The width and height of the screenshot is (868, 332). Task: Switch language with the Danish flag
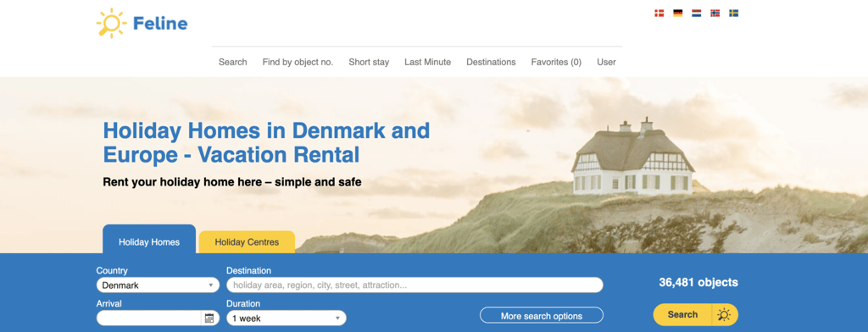tap(659, 14)
